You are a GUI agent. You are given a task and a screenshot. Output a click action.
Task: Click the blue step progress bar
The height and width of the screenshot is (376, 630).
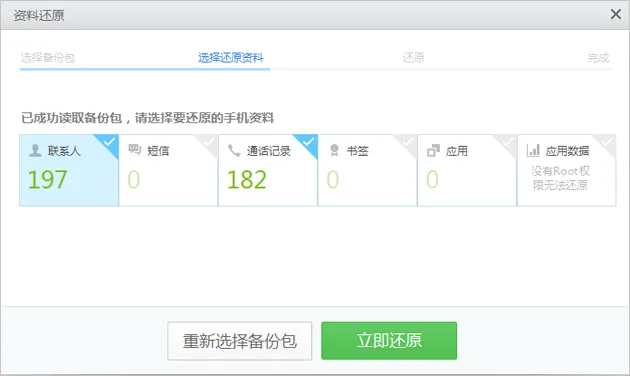[145, 69]
